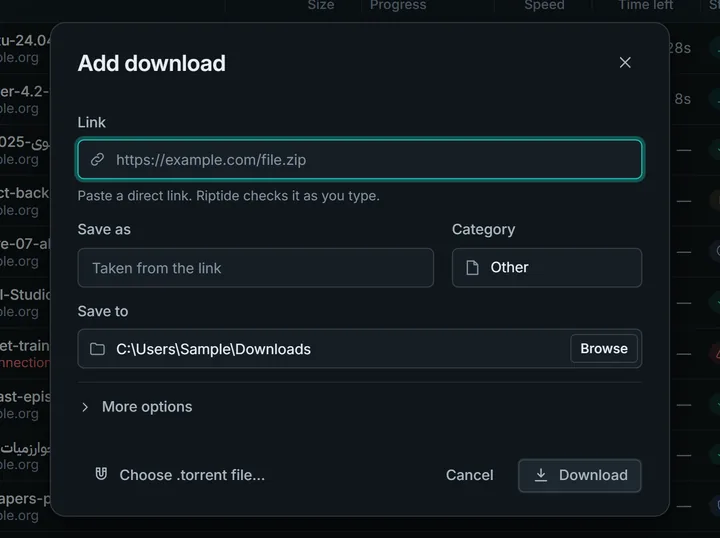Click the file icon in Category box
The width and height of the screenshot is (720, 538).
(472, 267)
